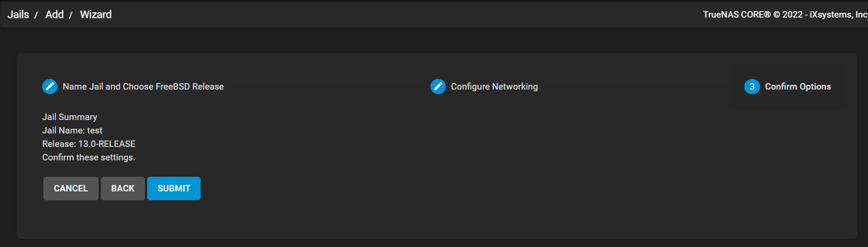868x247 pixels.
Task: Go back with the BACK button
Action: pyautogui.click(x=123, y=188)
